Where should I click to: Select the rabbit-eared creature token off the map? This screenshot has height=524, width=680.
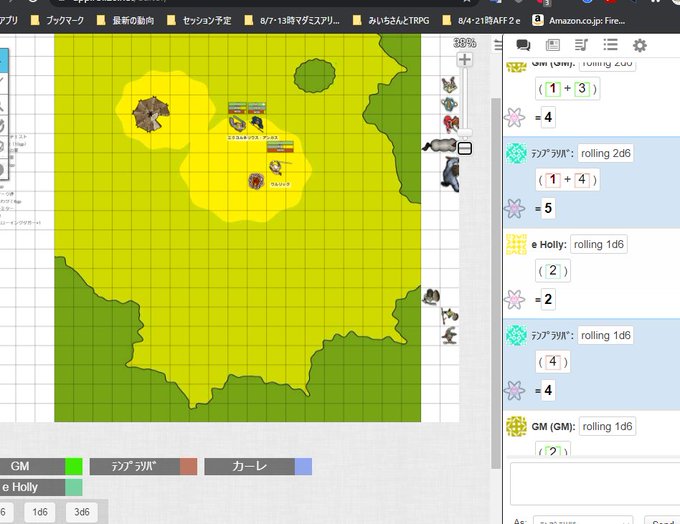pyautogui.click(x=450, y=85)
